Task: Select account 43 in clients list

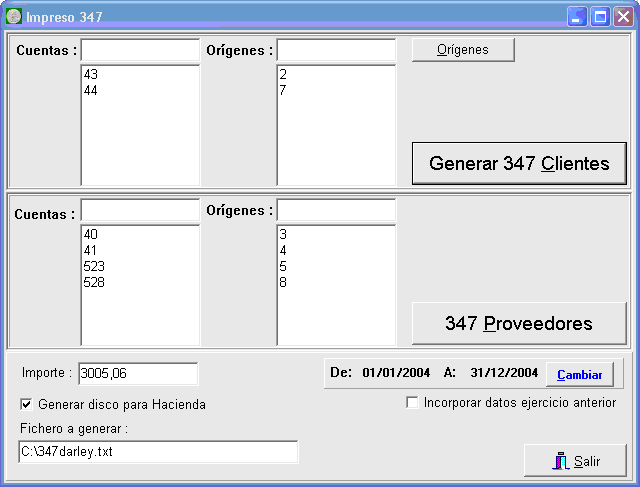Action: coord(92,75)
